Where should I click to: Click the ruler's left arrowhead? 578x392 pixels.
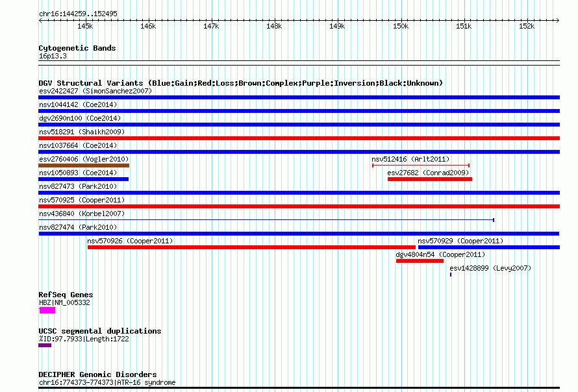(x=40, y=20)
